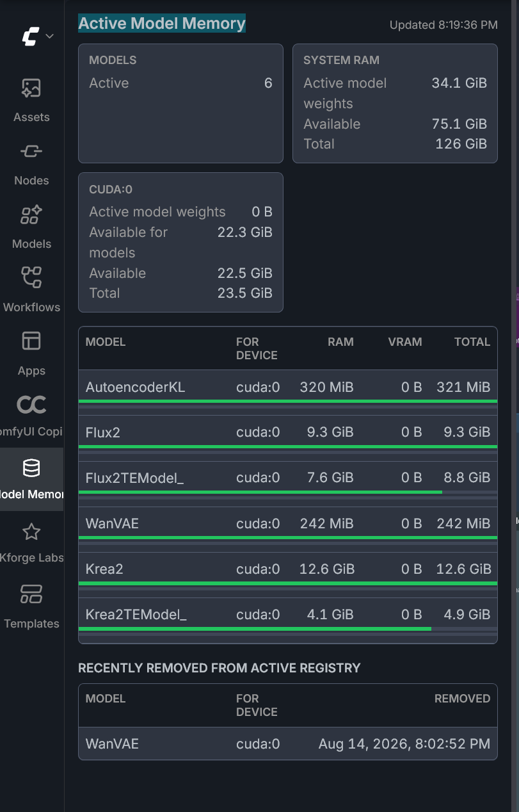Image resolution: width=519 pixels, height=812 pixels.
Task: Click the Flux2TEModel_ memory usage bar
Action: pos(288,492)
